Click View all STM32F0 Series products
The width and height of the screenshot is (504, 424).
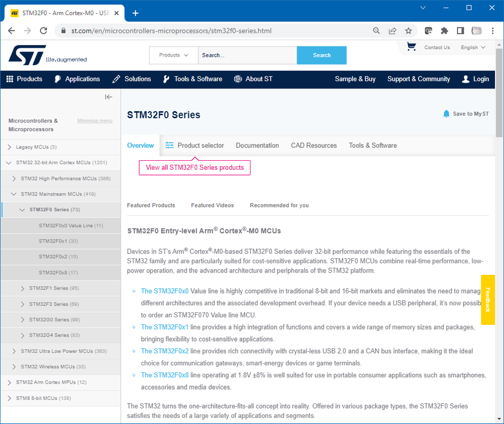[x=195, y=168]
